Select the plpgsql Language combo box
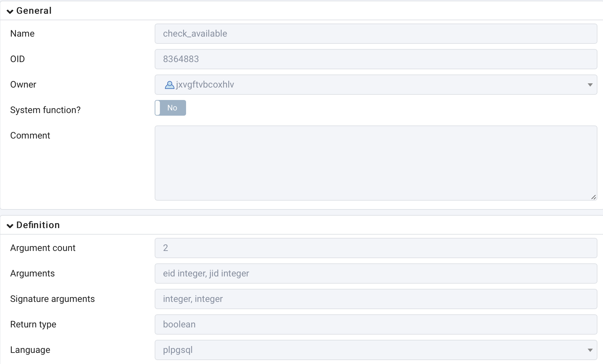 coord(376,350)
